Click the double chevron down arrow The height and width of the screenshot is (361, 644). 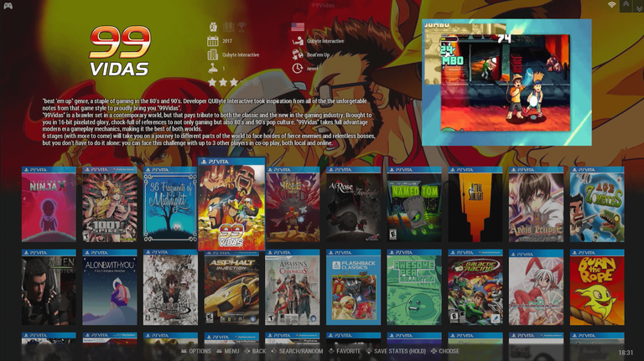pos(639,8)
